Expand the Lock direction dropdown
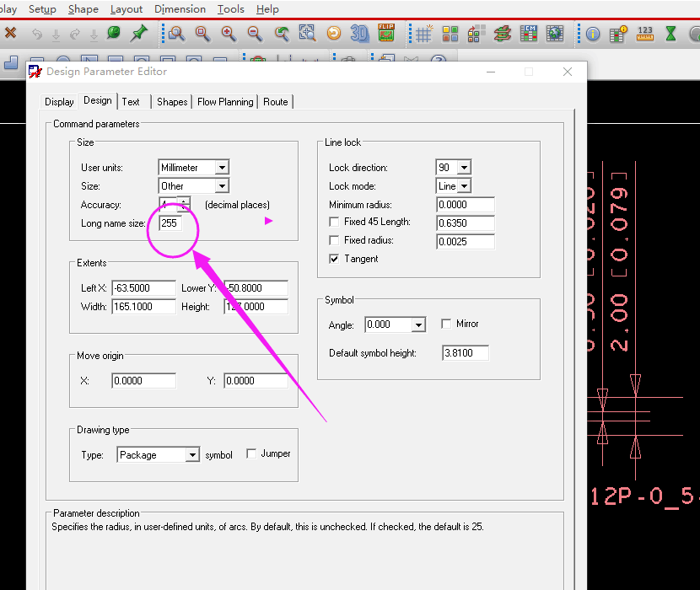Image resolution: width=700 pixels, height=590 pixels. click(463, 168)
